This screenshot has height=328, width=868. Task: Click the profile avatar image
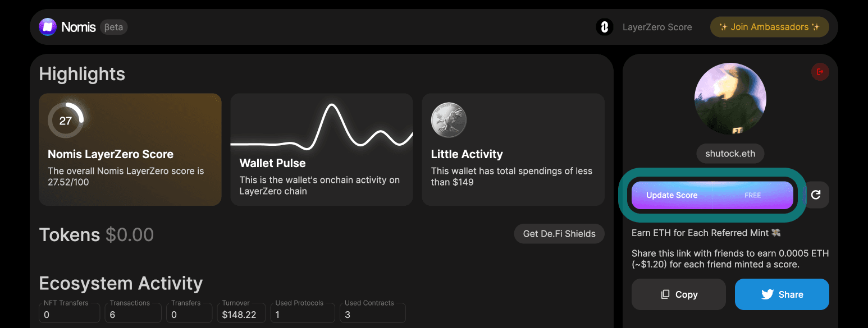click(x=730, y=99)
